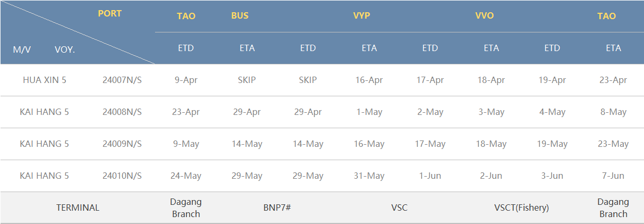This screenshot has width=644, height=224.
Task: Select the 8-May arrival date cell
Action: click(x=613, y=112)
